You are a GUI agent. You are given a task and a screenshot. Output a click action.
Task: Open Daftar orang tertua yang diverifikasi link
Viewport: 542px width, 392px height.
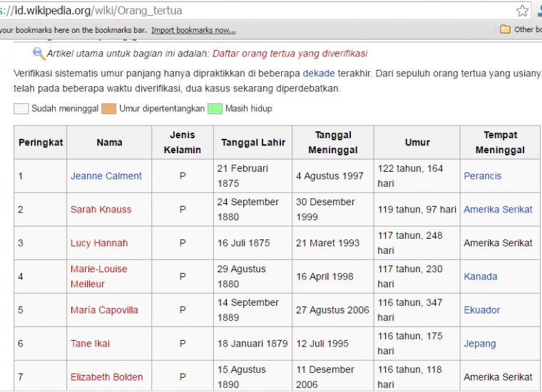290,53
